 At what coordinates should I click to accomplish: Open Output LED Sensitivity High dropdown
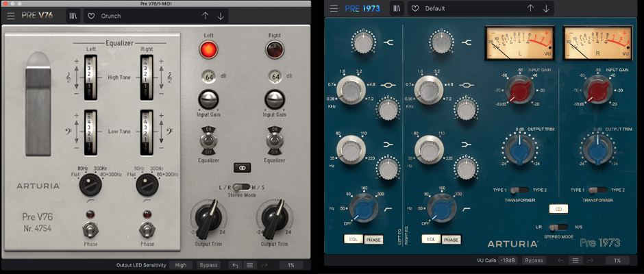point(181,265)
